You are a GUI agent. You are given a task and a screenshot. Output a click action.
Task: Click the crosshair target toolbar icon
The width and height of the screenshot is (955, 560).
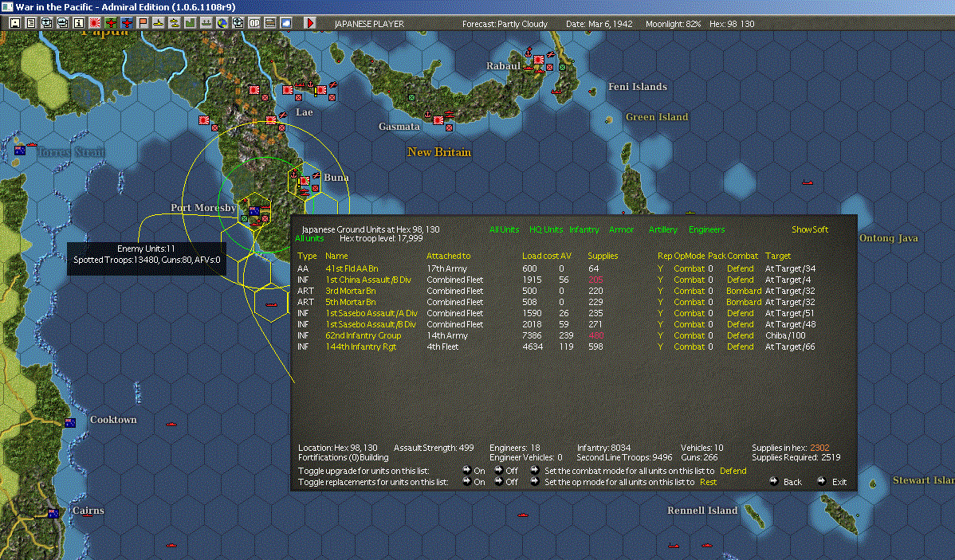pyautogui.click(x=238, y=23)
